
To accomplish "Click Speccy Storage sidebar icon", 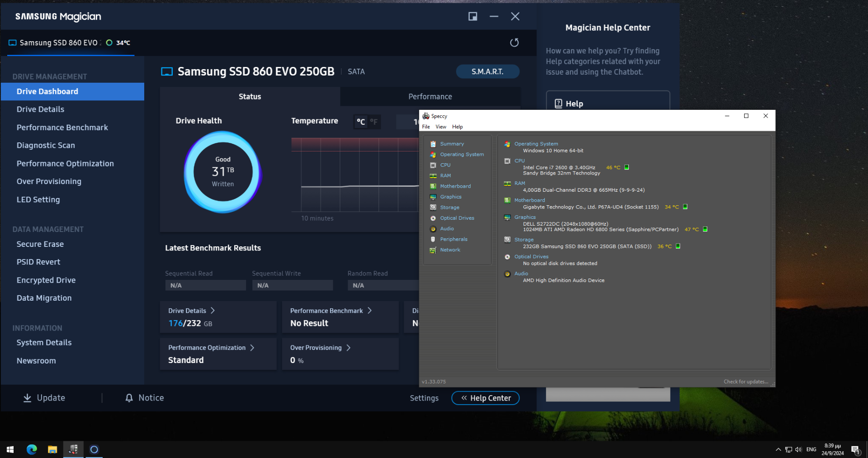I will tap(433, 207).
